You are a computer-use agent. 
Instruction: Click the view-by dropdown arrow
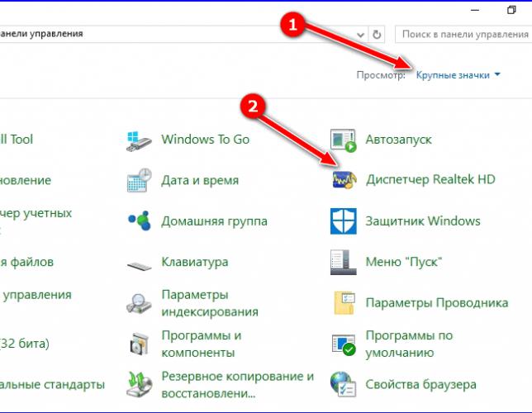497,74
